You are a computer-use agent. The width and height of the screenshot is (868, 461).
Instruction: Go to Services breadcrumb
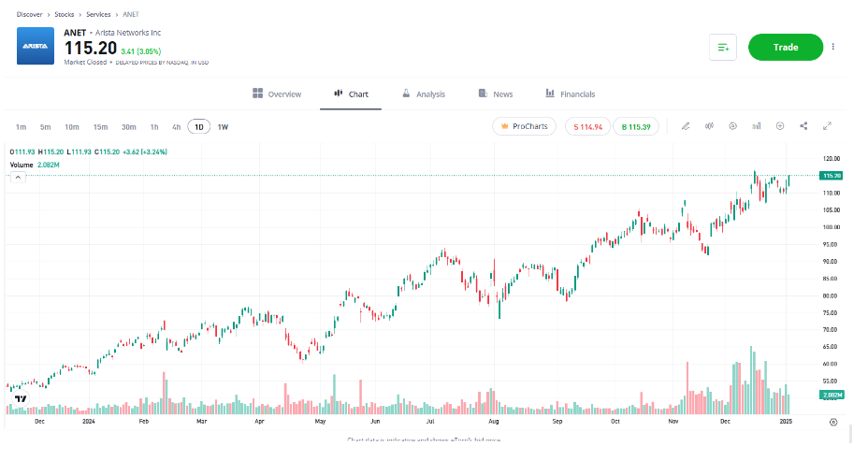point(98,14)
